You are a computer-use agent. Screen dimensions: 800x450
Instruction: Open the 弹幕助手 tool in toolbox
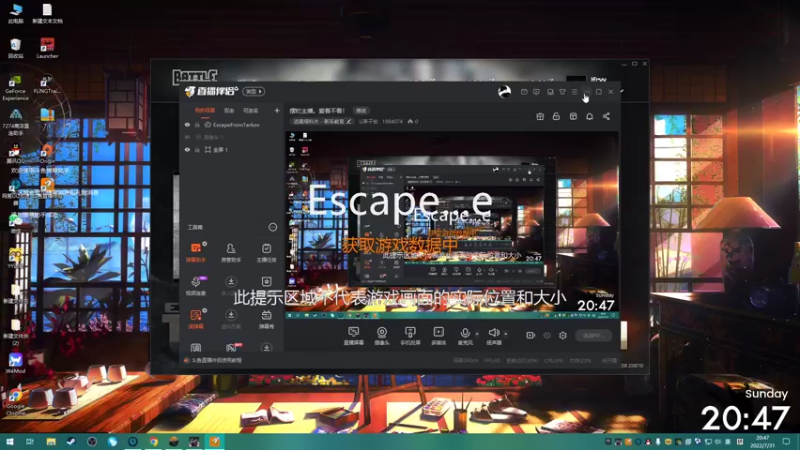pos(196,253)
